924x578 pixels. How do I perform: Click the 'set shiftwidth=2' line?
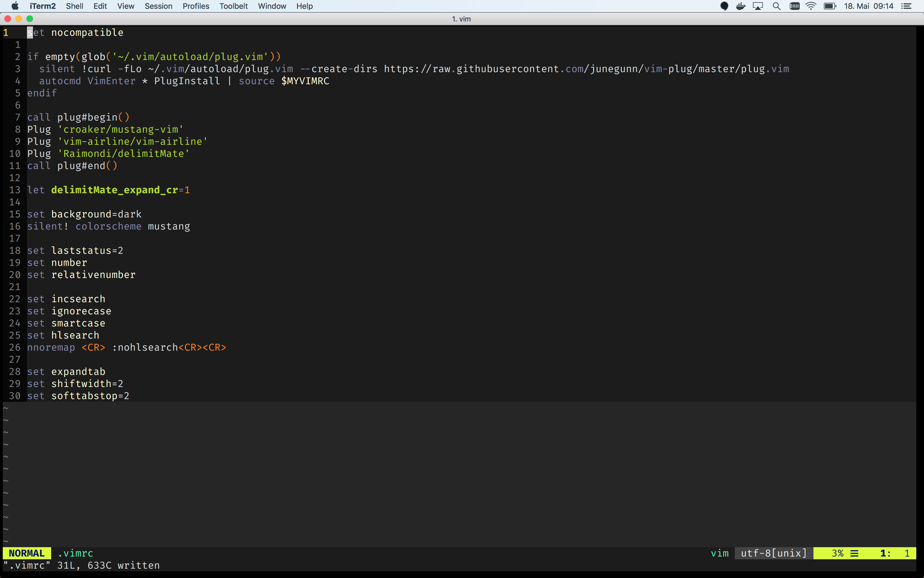pyautogui.click(x=75, y=384)
